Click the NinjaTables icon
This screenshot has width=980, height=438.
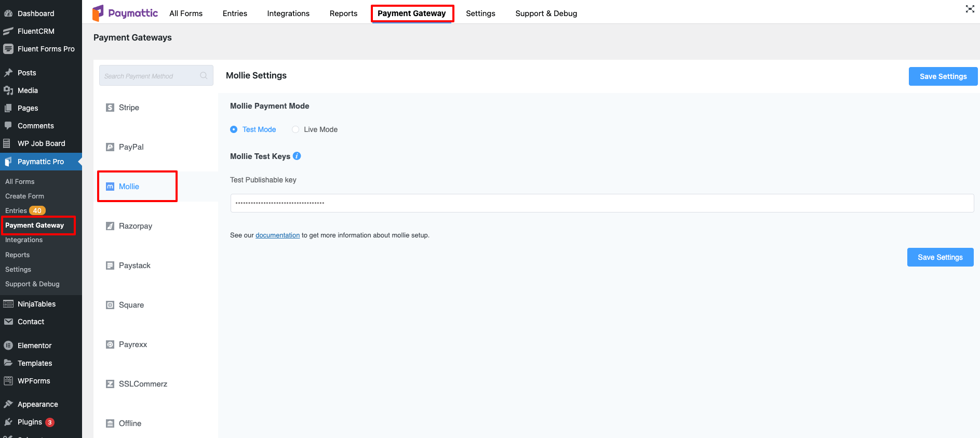pos(8,304)
